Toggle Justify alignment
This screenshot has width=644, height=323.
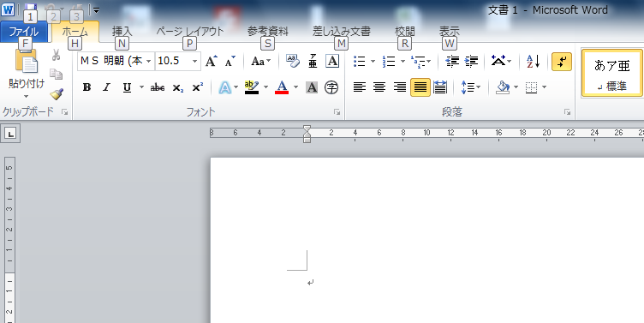[x=420, y=87]
